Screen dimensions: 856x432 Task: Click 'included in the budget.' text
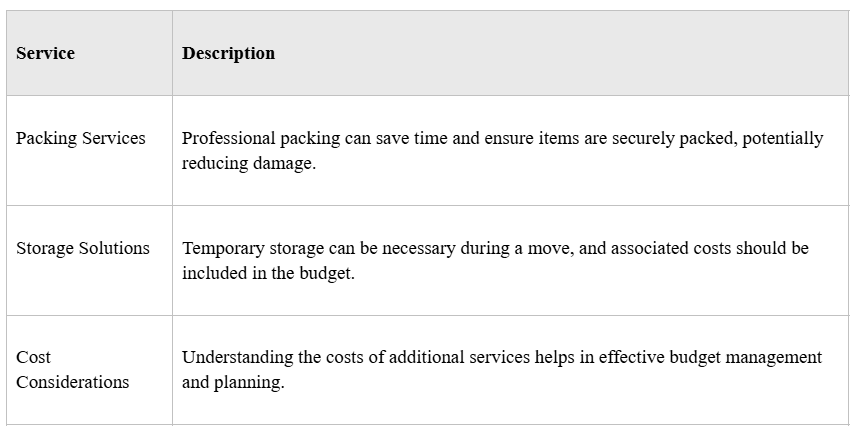point(268,273)
